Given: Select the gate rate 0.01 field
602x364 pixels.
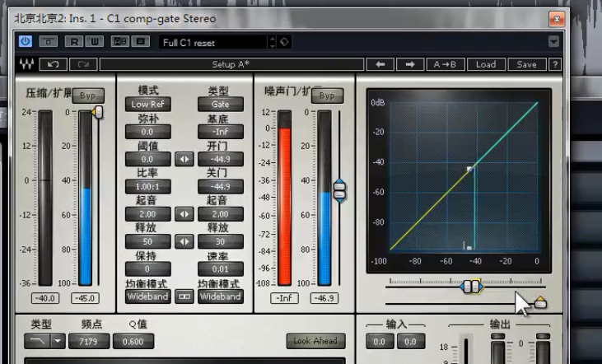Looking at the screenshot, I should click(221, 268).
